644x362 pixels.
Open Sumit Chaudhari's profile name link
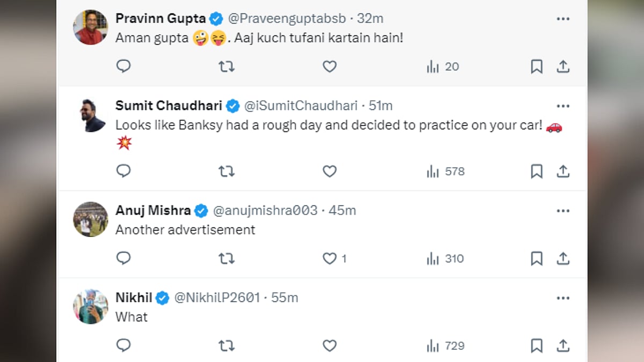click(x=170, y=106)
